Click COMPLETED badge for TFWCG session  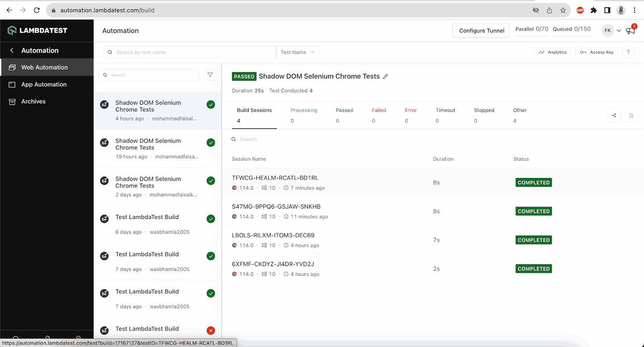533,183
